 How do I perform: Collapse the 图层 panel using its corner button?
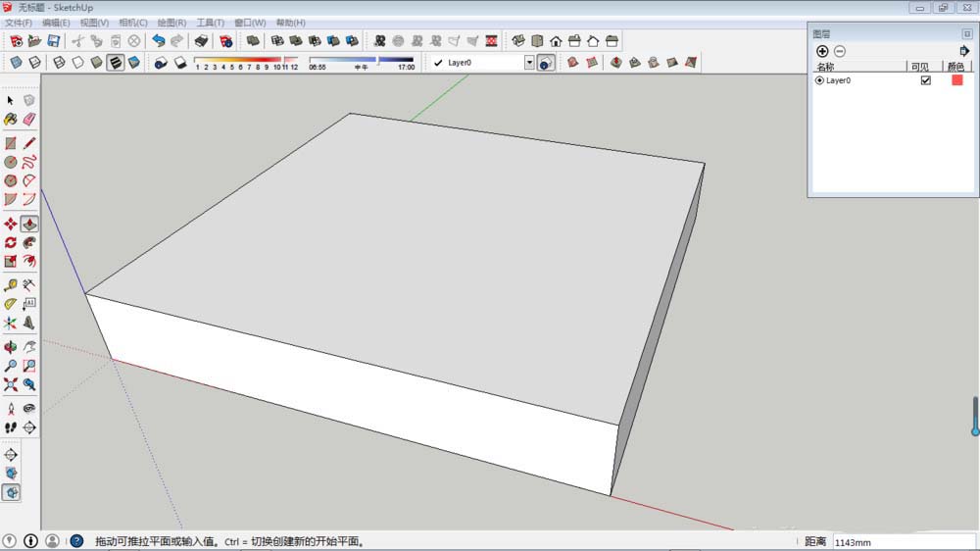click(x=966, y=33)
